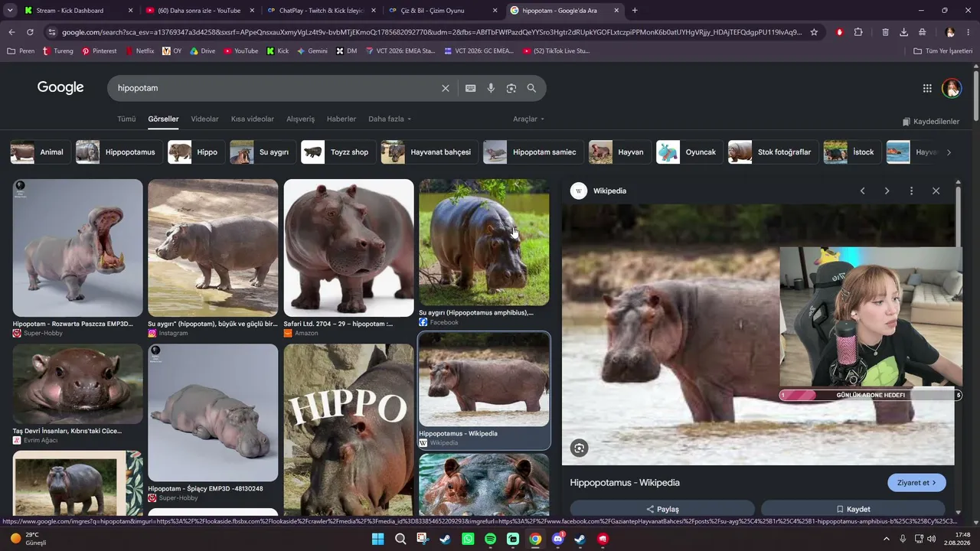Screen dimensions: 980x551
Task: Click the Ziyaret et button
Action: 916,483
